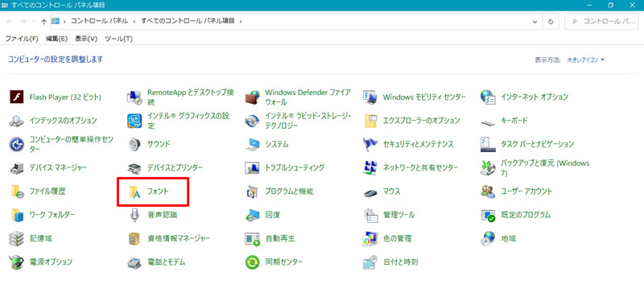Expand the address bar history dropdown
The width and height of the screenshot is (644, 297).
point(535,22)
